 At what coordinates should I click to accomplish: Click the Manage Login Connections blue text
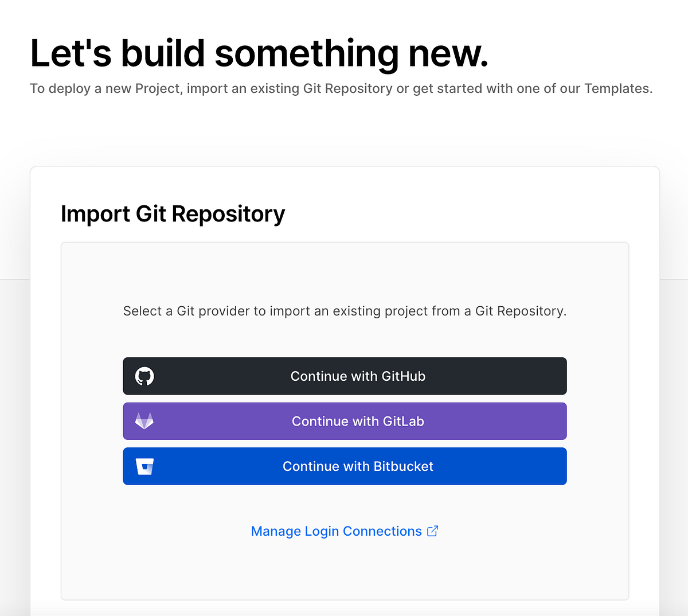tap(336, 531)
